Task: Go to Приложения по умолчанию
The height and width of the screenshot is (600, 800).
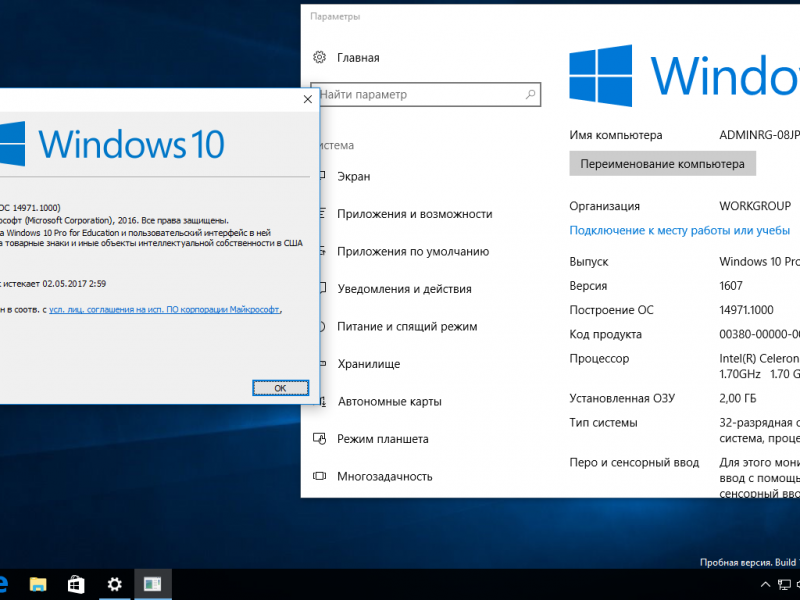Action: pos(413,252)
